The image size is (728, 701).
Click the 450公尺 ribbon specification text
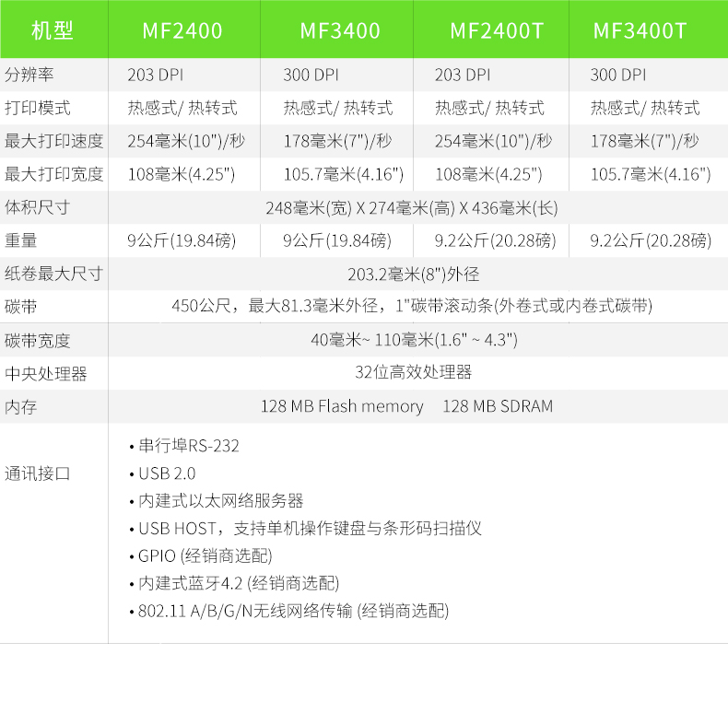(x=412, y=306)
